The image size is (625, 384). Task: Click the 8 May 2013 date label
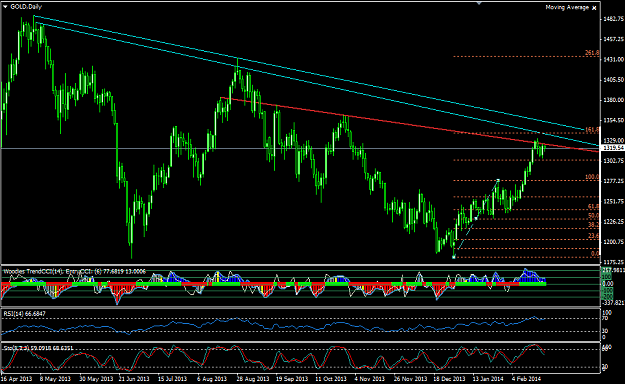pyautogui.click(x=55, y=378)
